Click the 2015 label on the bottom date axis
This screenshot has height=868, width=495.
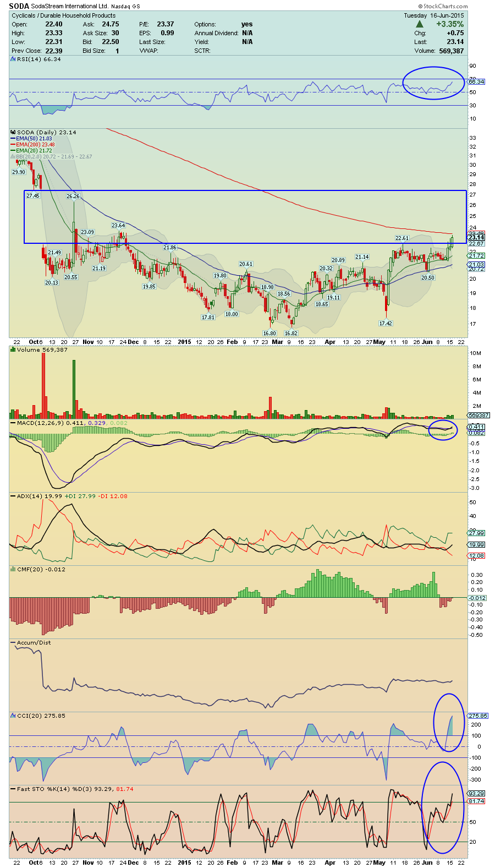(x=184, y=862)
